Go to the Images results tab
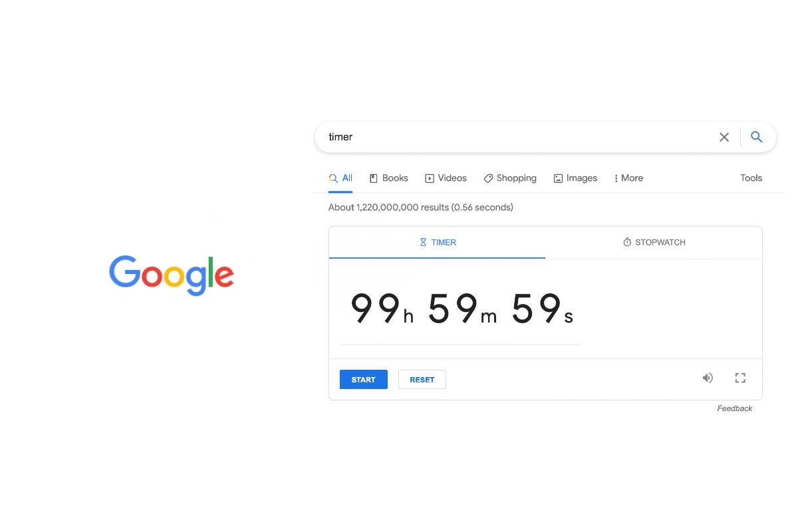798x532 pixels. pyautogui.click(x=575, y=178)
